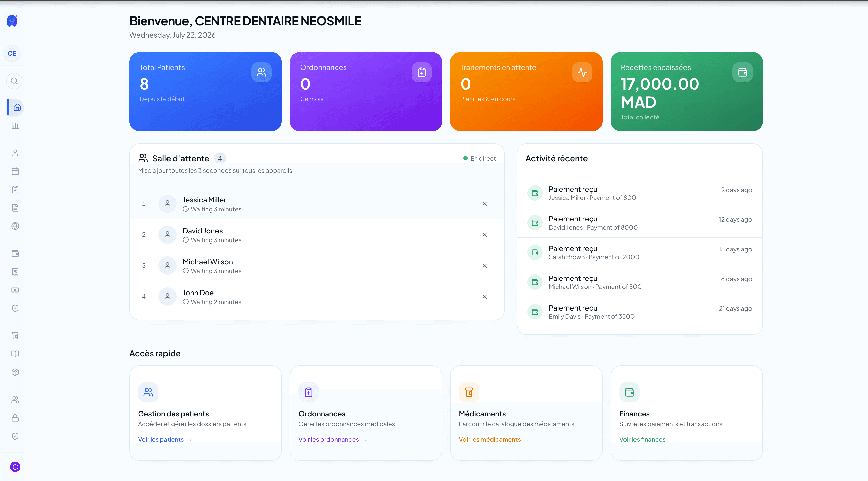Open the clipboard plus sidebar icon

point(15,189)
